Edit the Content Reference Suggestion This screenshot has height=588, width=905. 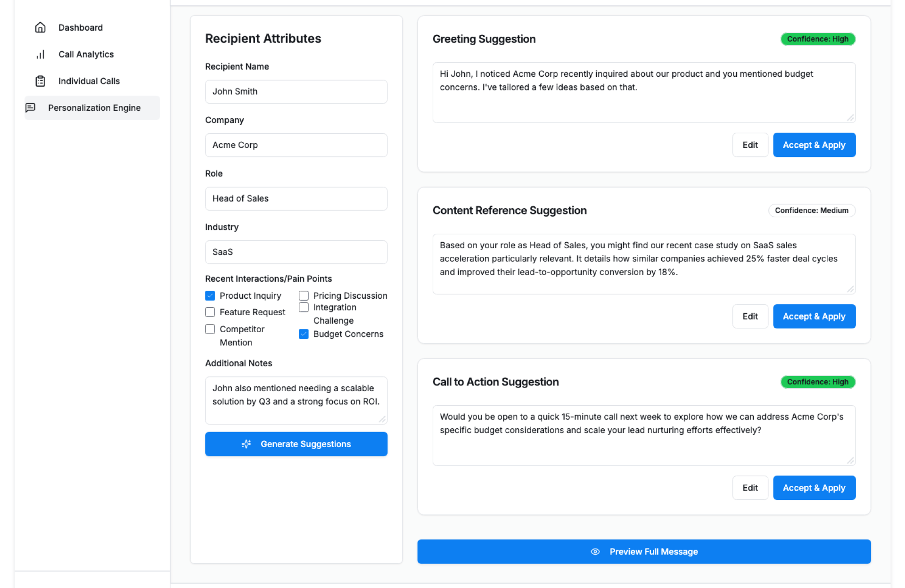coord(750,317)
